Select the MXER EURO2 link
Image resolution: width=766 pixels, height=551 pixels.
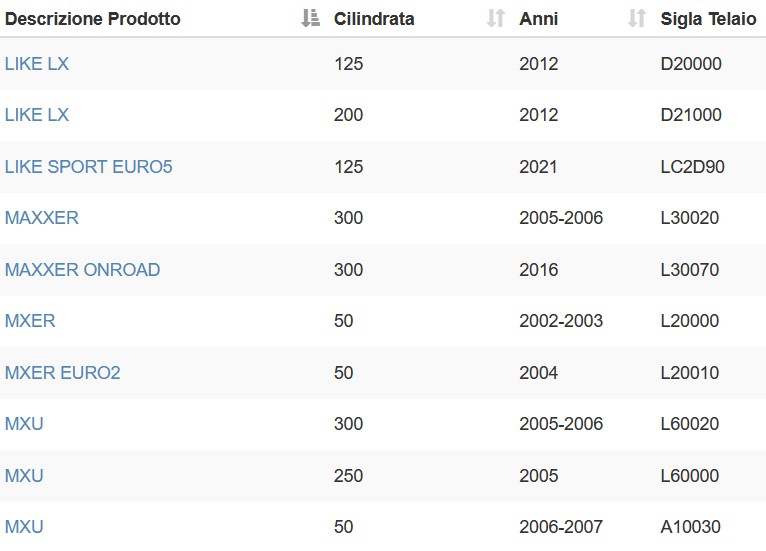pos(63,373)
